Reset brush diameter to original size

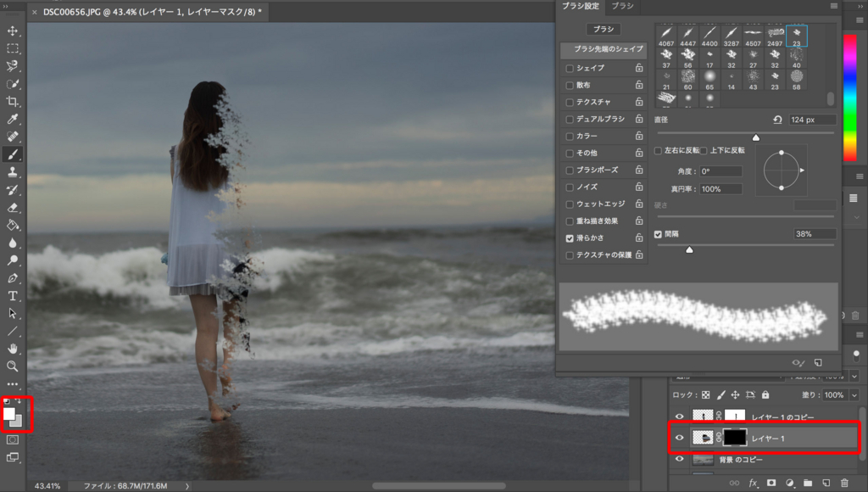(777, 120)
